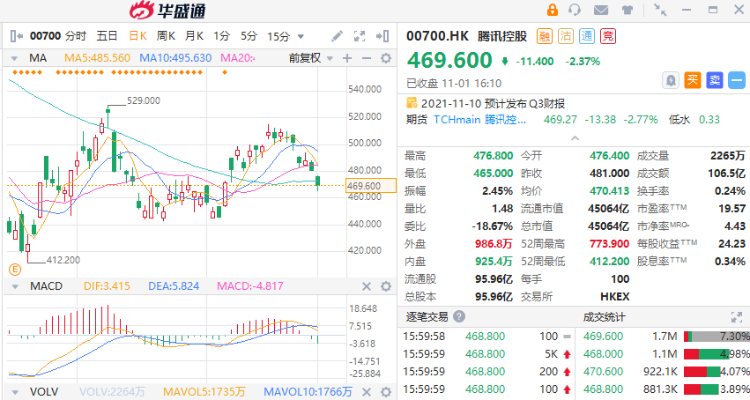
Task: Click the blue 卖 sell button
Action: point(715,80)
